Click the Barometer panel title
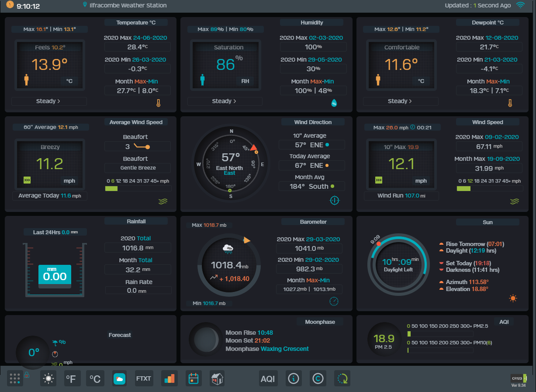Viewport: 536px width, 392px height. tap(313, 222)
